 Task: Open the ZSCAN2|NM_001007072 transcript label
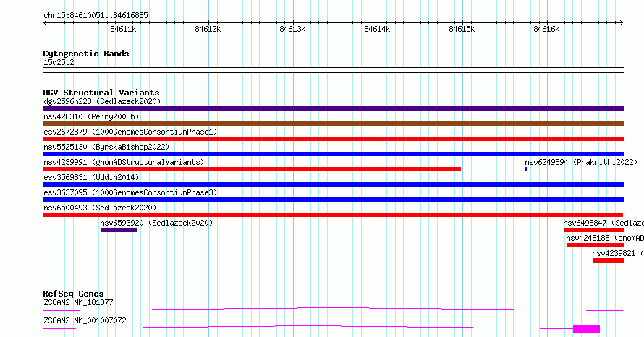85,320
